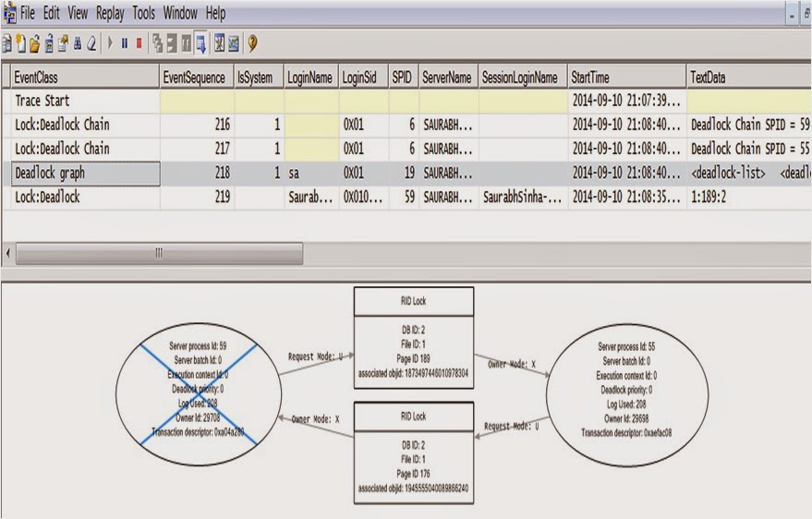Click the yellow Help question mark icon
This screenshot has width=812, height=519.
pos(253,43)
